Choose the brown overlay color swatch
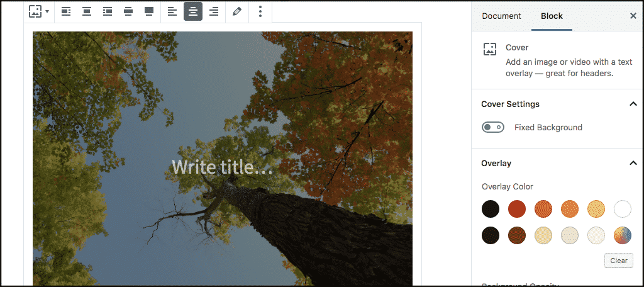644x287 pixels. point(517,235)
